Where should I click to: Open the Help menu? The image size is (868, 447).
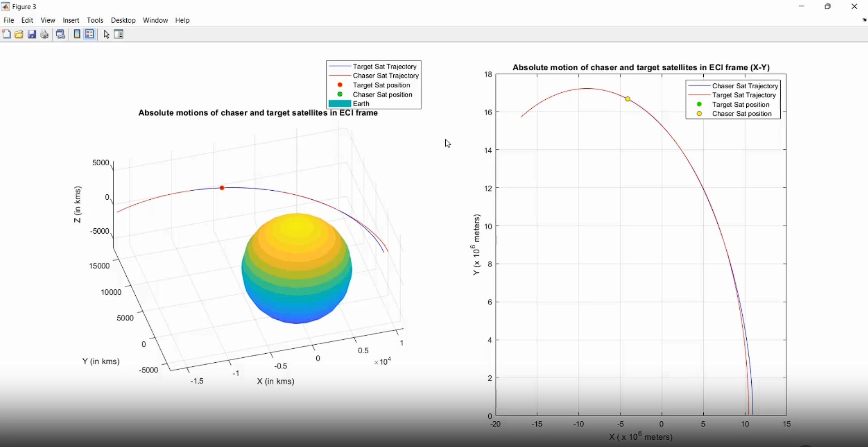coord(182,20)
